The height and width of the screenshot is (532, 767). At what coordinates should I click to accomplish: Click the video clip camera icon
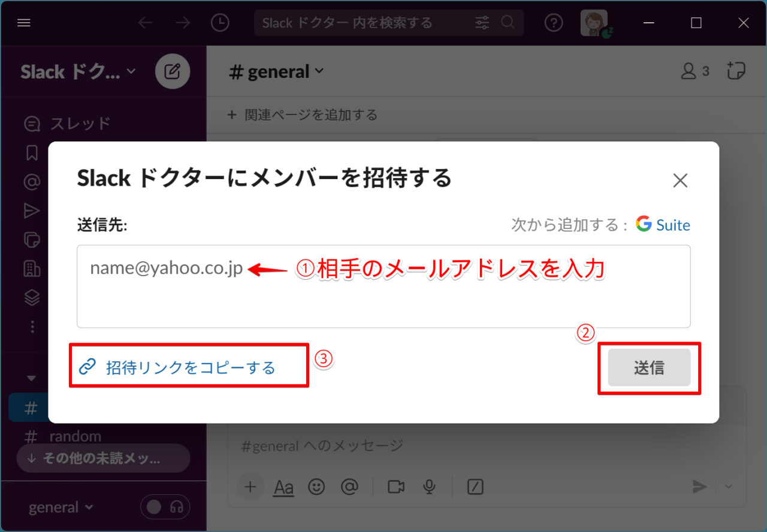(396, 487)
